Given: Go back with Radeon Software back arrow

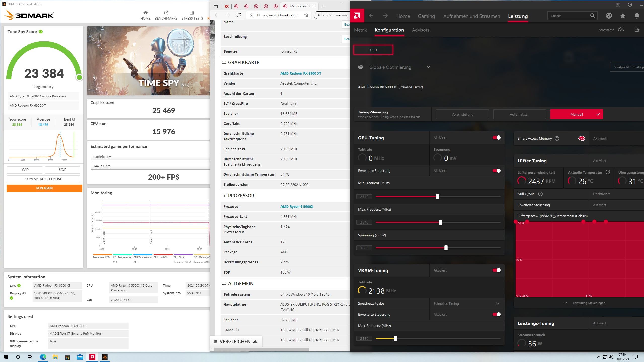Looking at the screenshot, I should point(371,16).
